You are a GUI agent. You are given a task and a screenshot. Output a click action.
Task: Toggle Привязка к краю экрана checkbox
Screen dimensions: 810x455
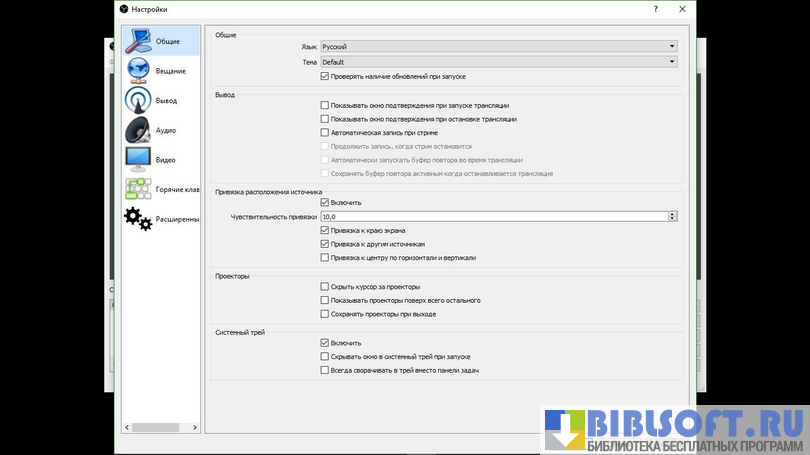(x=325, y=230)
